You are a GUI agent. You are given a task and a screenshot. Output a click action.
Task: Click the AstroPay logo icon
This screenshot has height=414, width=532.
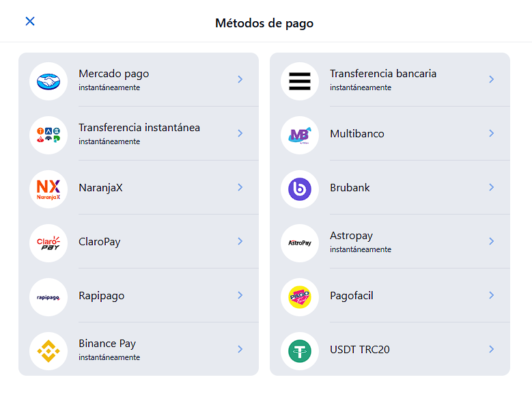pos(300,243)
